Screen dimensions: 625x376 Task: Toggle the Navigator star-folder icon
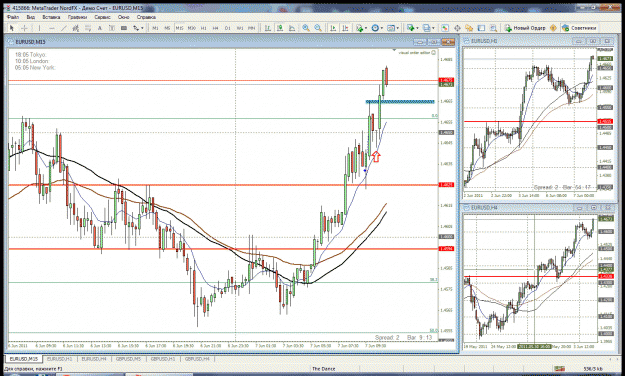469,28
